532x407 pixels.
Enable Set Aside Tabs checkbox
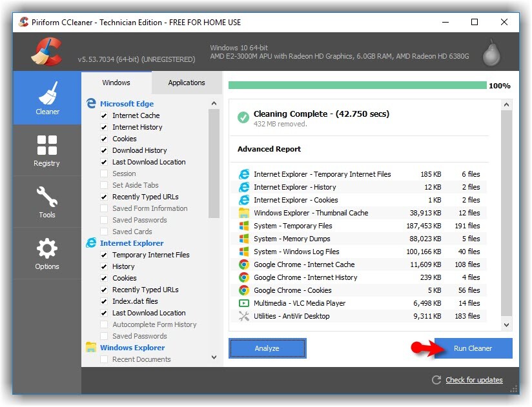[104, 185]
